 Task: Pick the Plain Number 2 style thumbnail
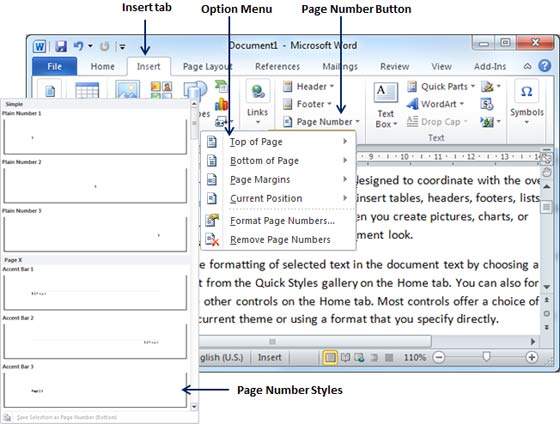(95, 185)
